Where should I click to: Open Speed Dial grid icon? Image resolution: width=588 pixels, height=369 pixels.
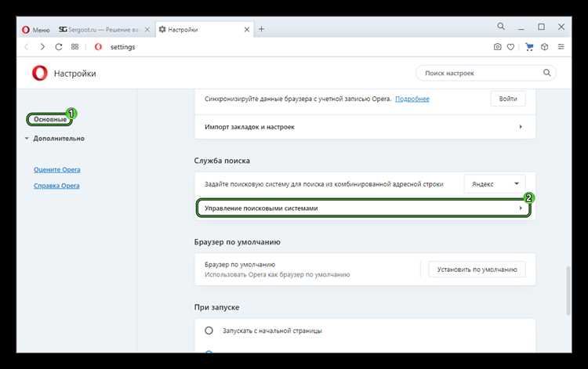pyautogui.click(x=74, y=47)
